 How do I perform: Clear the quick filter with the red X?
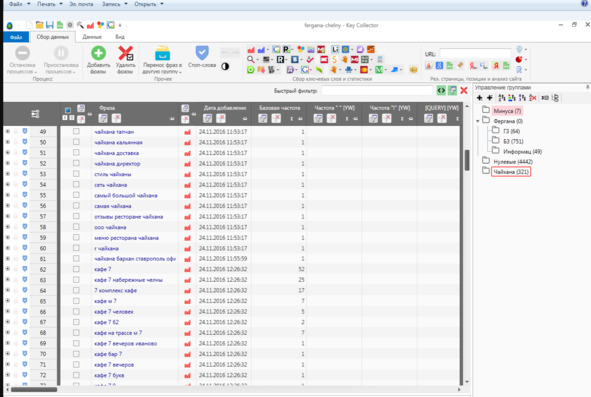(x=464, y=90)
